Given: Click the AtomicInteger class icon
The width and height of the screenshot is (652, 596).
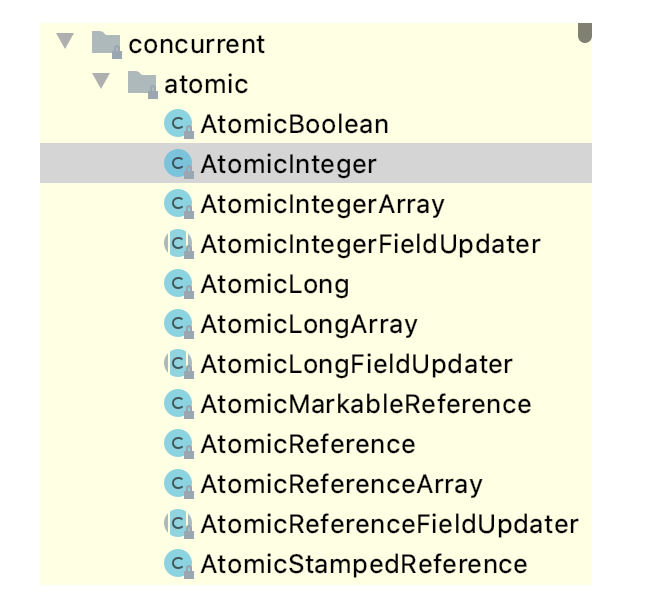Looking at the screenshot, I should tap(179, 163).
